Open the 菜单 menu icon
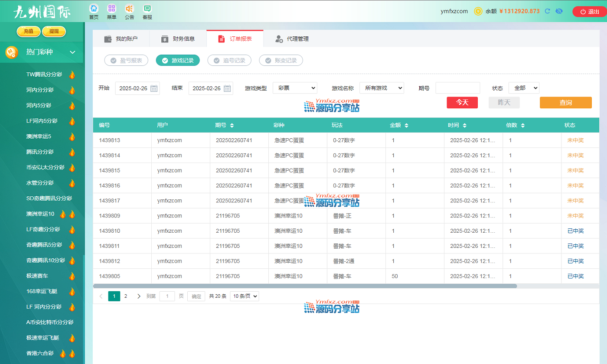 (x=111, y=9)
